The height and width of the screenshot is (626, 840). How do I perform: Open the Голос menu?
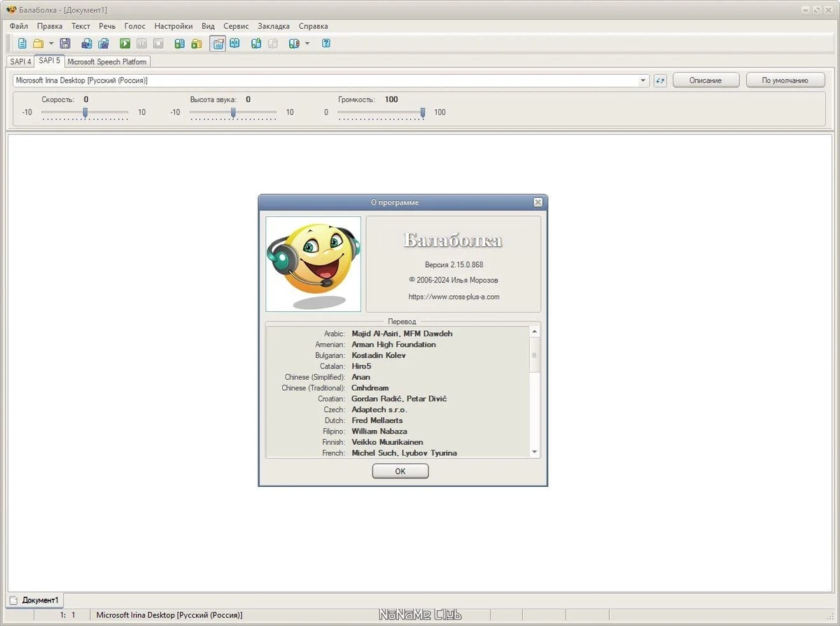pyautogui.click(x=135, y=26)
